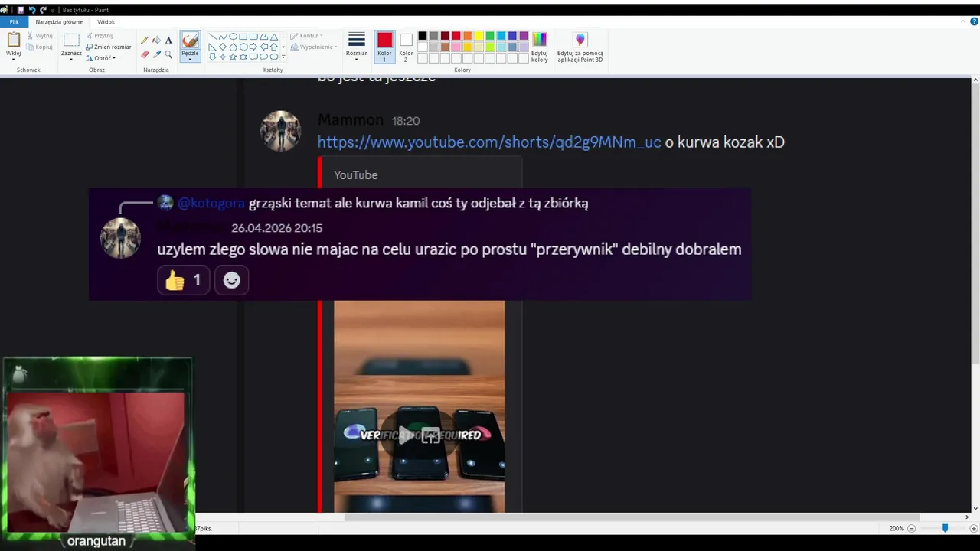Click Save icon in title bar

coord(21,10)
